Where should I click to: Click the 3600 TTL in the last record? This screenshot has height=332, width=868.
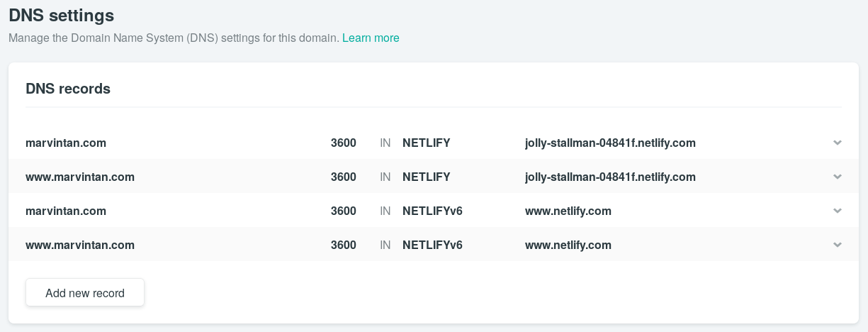point(343,245)
